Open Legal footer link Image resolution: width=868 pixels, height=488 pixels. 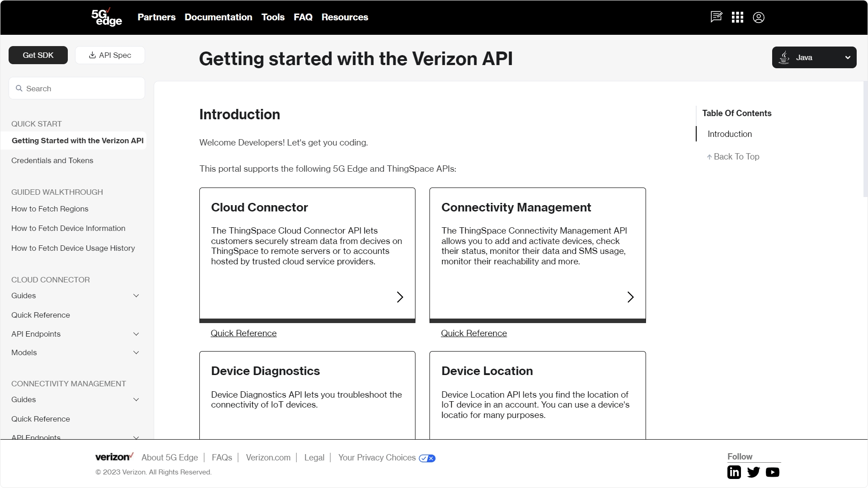(314, 457)
